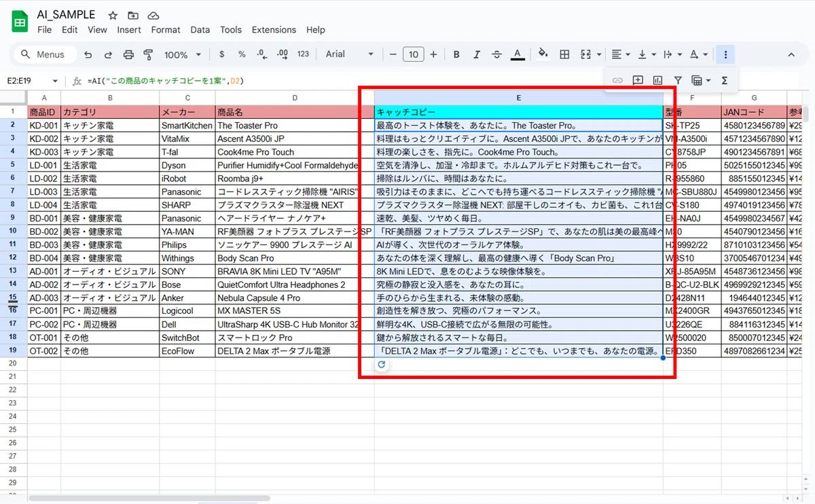The width and height of the screenshot is (815, 504).
Task: Toggle strikethrough formatting
Action: pyautogui.click(x=497, y=54)
